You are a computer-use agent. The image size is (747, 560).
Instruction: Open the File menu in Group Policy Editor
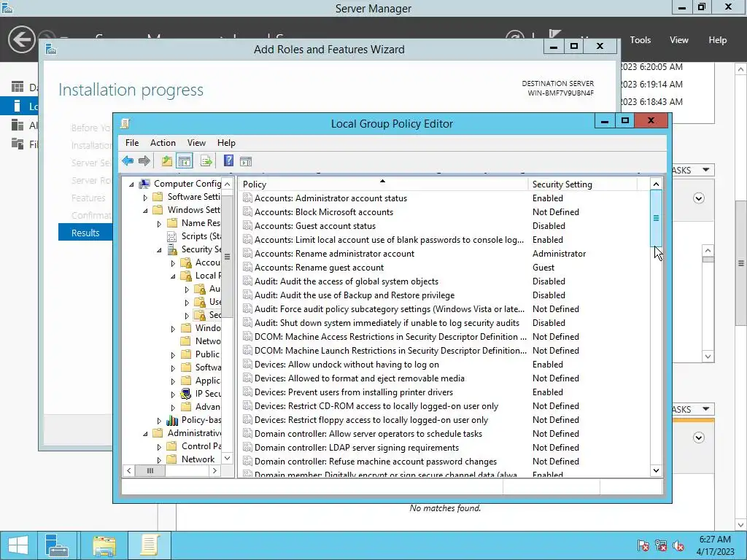(x=132, y=143)
